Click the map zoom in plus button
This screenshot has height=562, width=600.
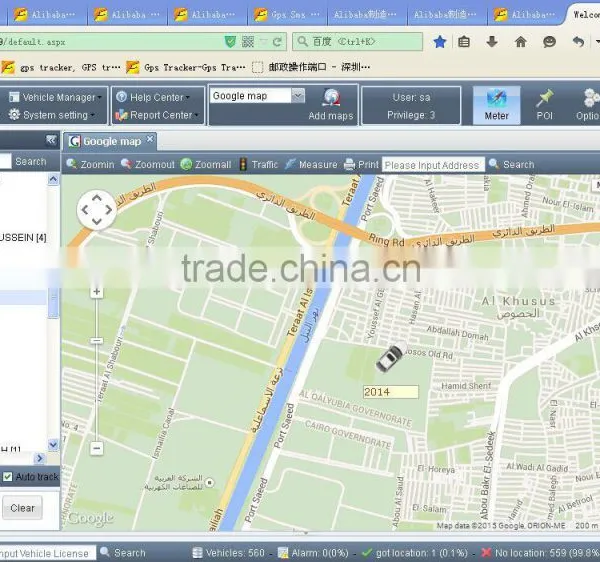[x=96, y=292]
